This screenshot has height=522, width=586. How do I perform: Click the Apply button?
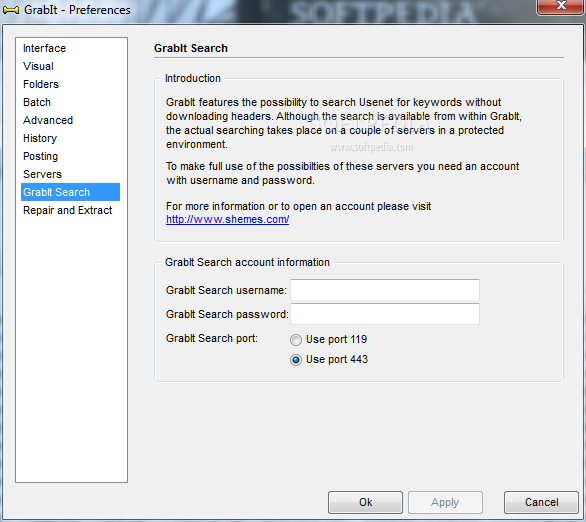tap(445, 502)
